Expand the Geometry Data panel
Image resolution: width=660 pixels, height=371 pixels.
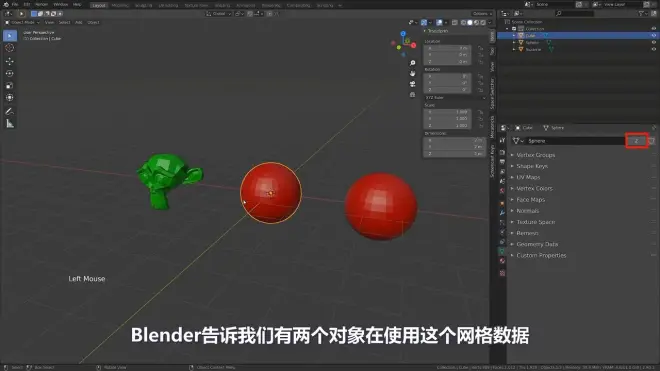point(537,244)
